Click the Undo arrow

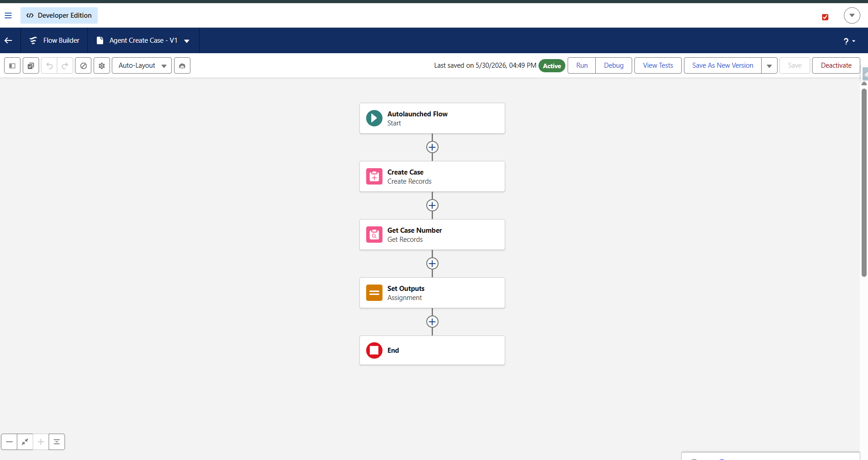click(50, 65)
